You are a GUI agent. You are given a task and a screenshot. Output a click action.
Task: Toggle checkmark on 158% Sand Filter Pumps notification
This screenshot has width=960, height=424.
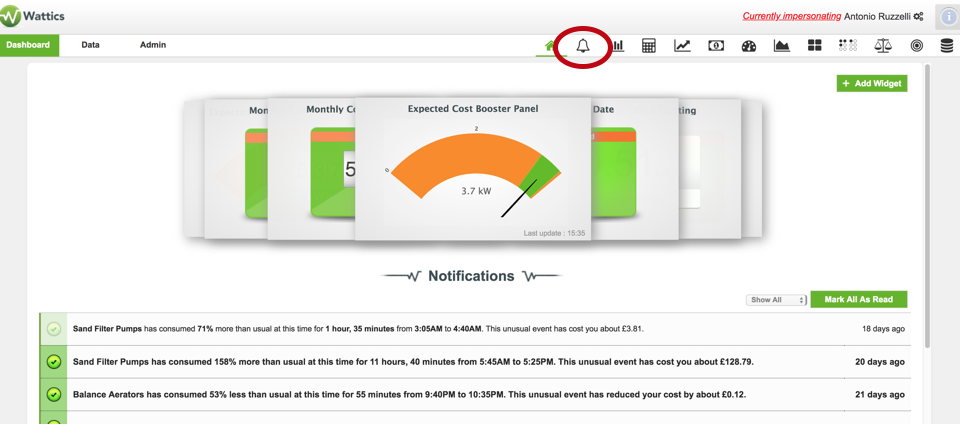pos(54,362)
